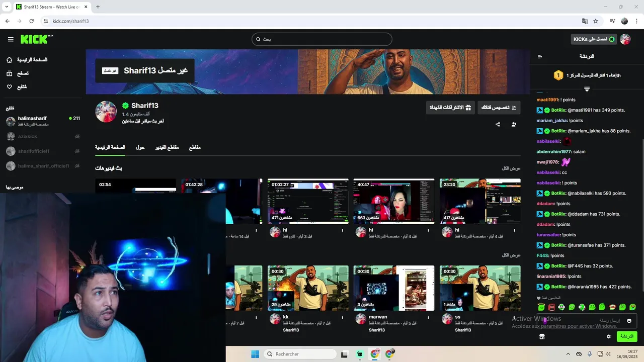
Task: Open Chrome from the taskbar
Action: pos(374,354)
